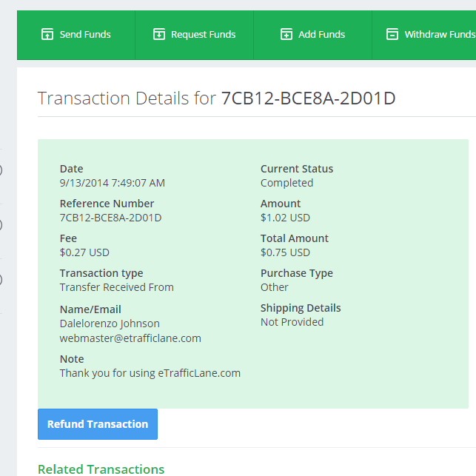Click the date value 9/13/2014 7:49:07 AM

coord(113,183)
